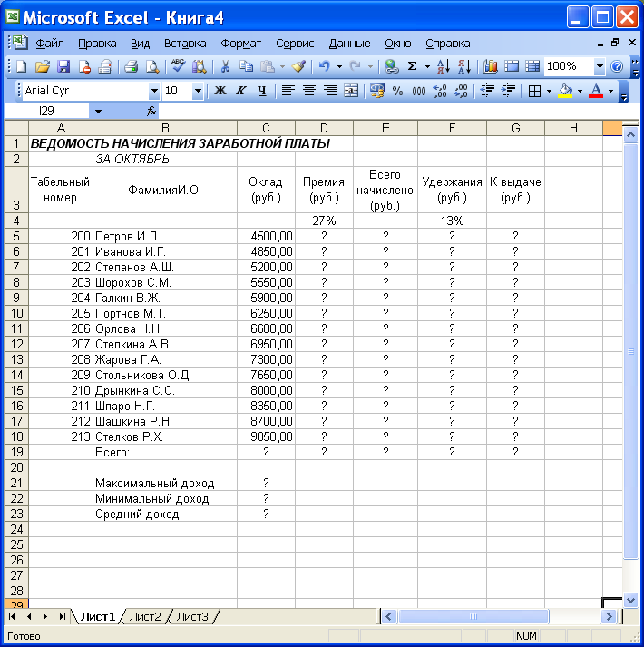Save the workbook with the floppy disk icon
This screenshot has height=647, width=644.
[x=63, y=66]
